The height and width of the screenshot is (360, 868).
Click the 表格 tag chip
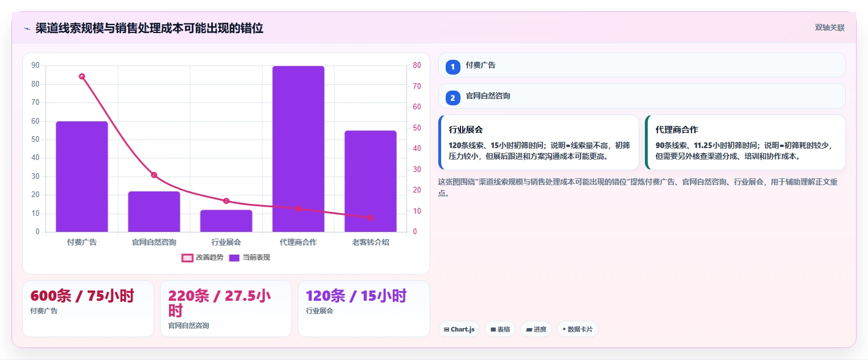(500, 329)
